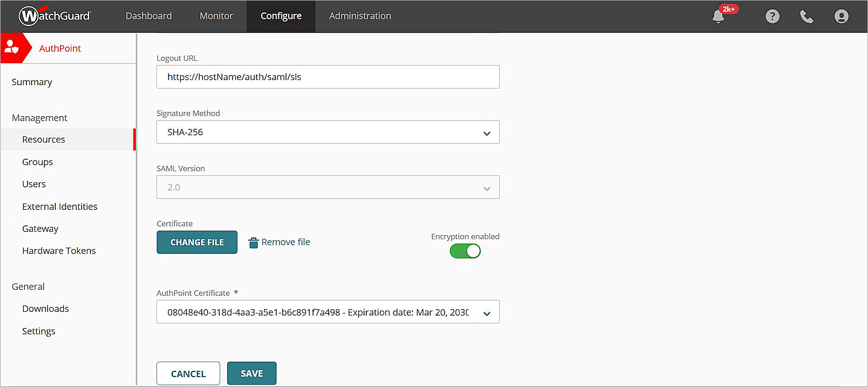Go to the Monitor tab
The width and height of the screenshot is (868, 387).
click(x=216, y=16)
